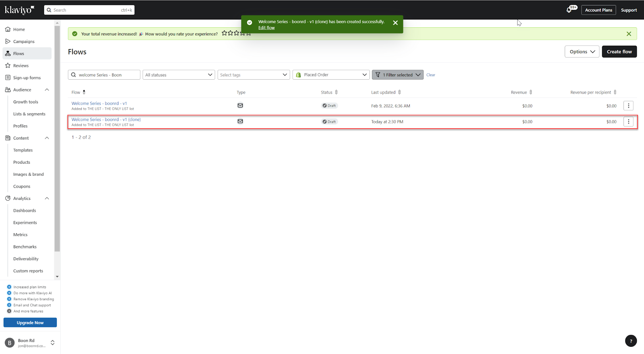Open Custom reports
Image resolution: width=644 pixels, height=354 pixels.
[28, 271]
